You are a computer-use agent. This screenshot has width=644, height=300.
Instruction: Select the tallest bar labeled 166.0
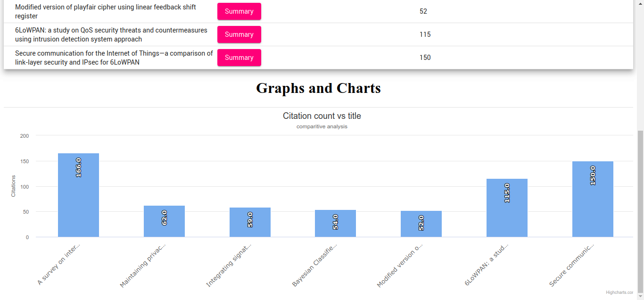(x=78, y=194)
